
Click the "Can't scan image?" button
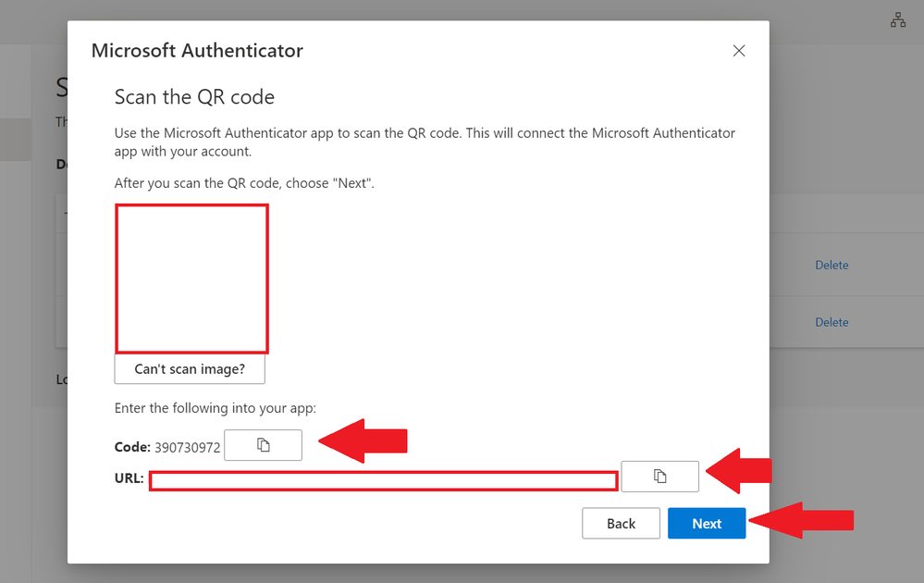(190, 369)
